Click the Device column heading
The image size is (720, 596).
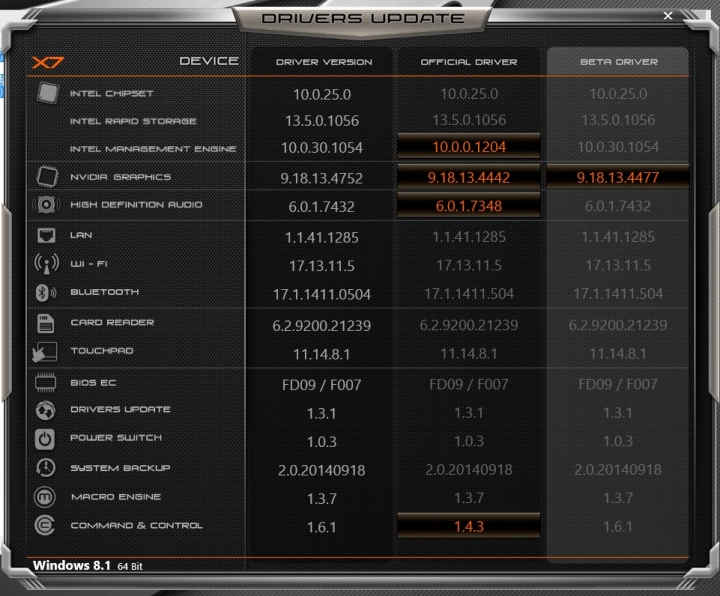[209, 61]
